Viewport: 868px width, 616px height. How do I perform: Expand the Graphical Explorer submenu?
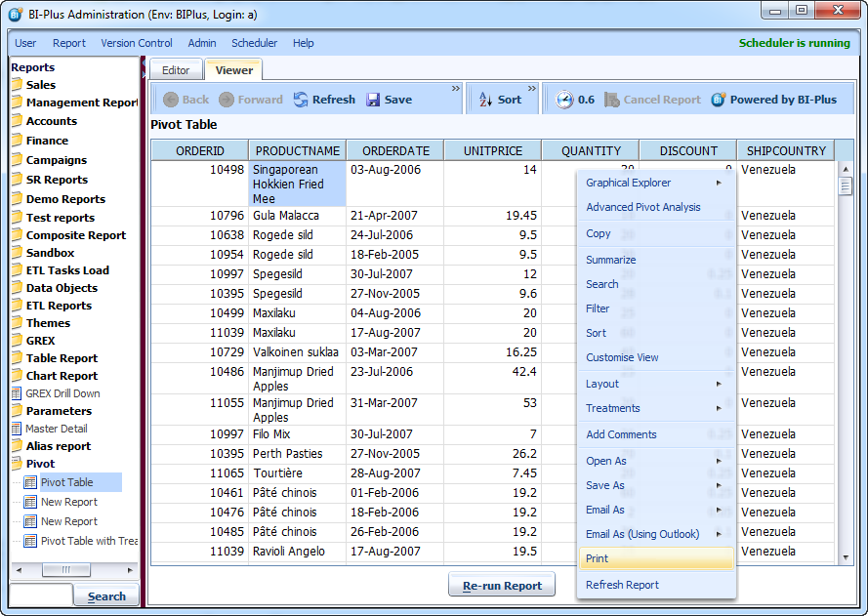click(719, 183)
